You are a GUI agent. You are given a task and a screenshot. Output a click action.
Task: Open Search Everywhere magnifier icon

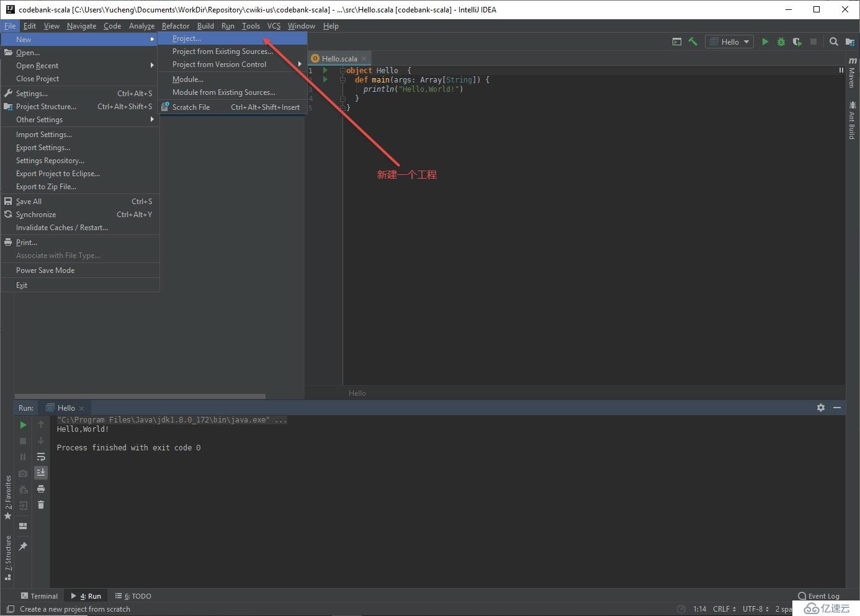834,42
